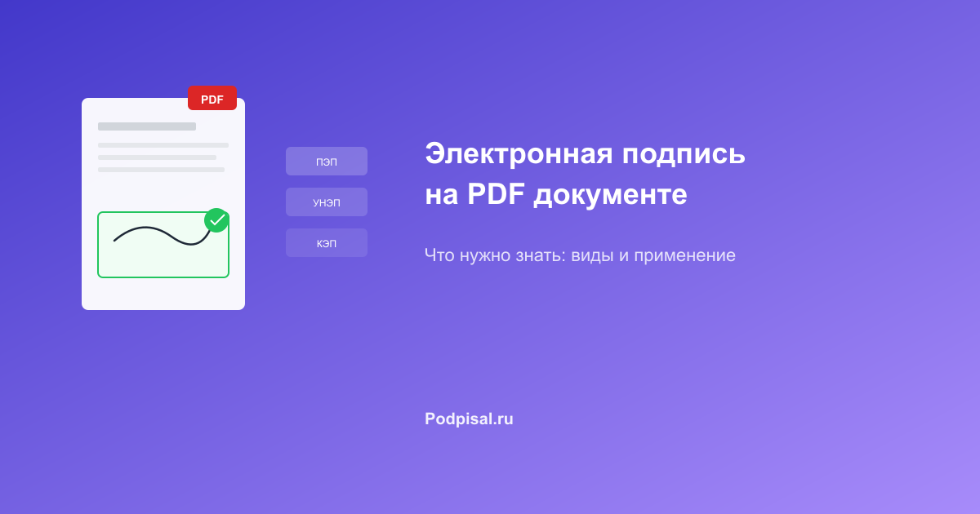Toggle the УНЭП signature type option
The width and height of the screenshot is (980, 514).
coord(327,202)
